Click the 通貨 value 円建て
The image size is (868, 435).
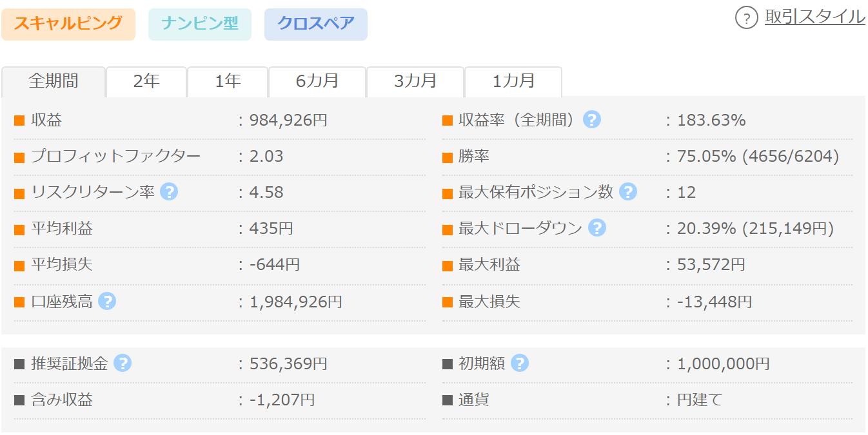700,400
